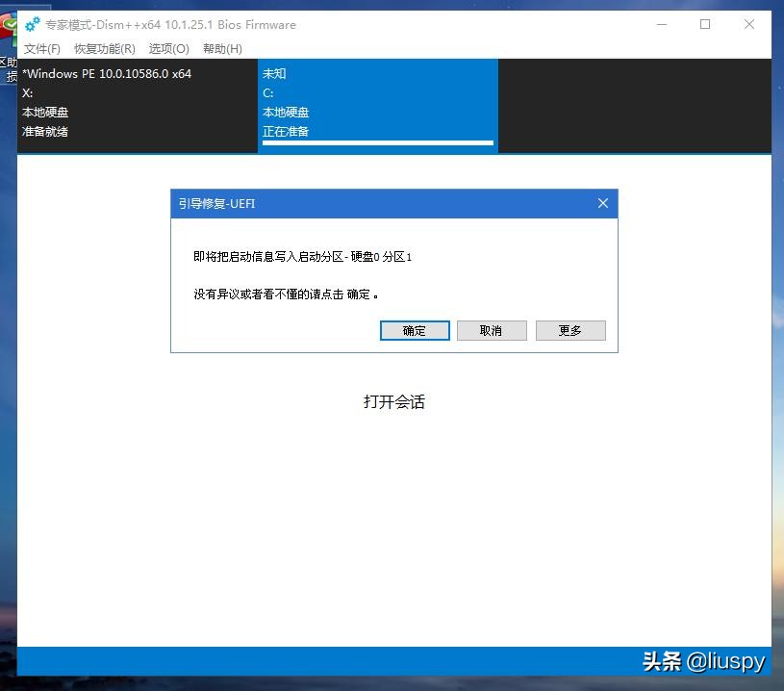This screenshot has height=691, width=784.
Task: Close the 引导修复-UEFI dialog
Action: (603, 203)
